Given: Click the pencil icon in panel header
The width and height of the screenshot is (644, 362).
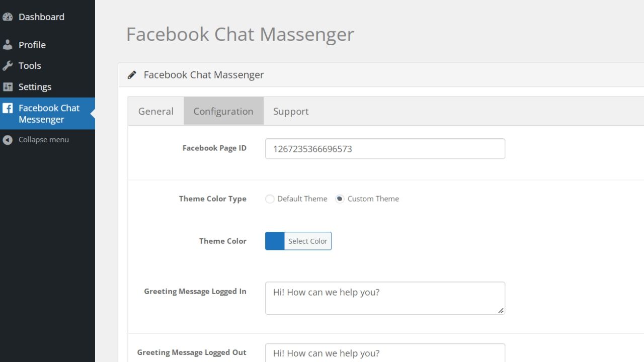Looking at the screenshot, I should click(x=132, y=75).
